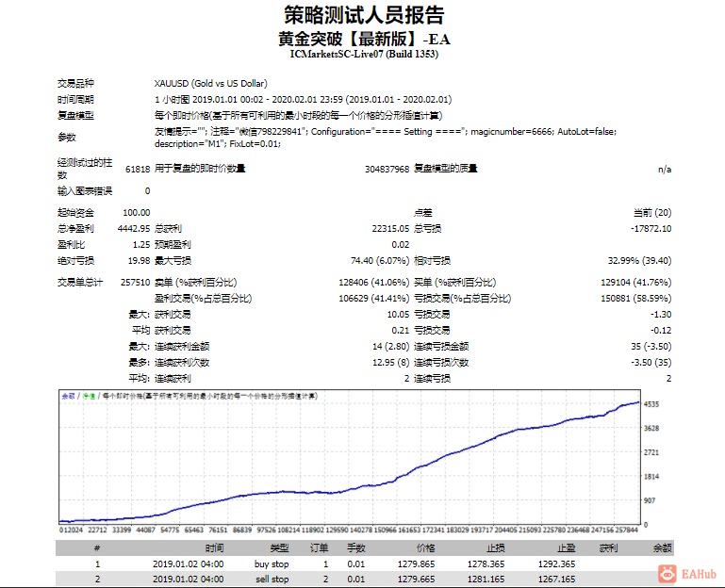
Task: Select total trades value 257510
Action: 136,283
